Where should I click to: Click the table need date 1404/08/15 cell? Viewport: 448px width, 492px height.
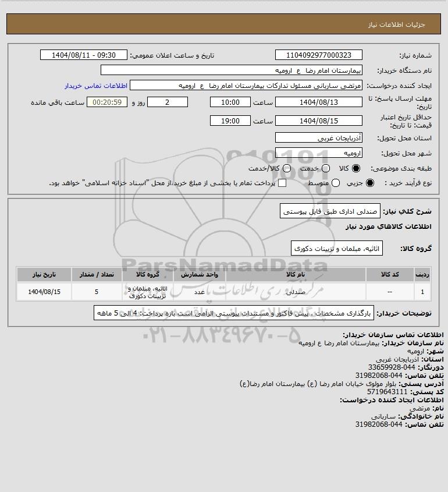tap(44, 292)
